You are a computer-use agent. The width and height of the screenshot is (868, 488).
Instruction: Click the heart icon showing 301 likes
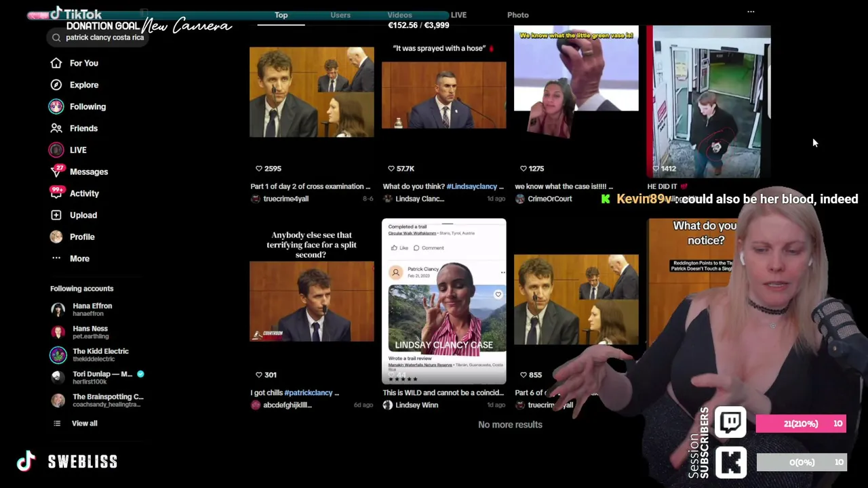click(x=258, y=375)
